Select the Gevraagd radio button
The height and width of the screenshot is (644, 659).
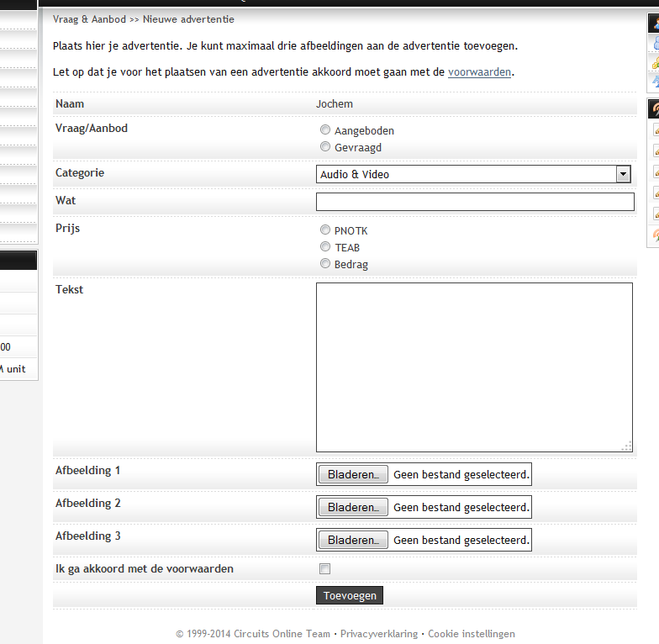coord(325,147)
